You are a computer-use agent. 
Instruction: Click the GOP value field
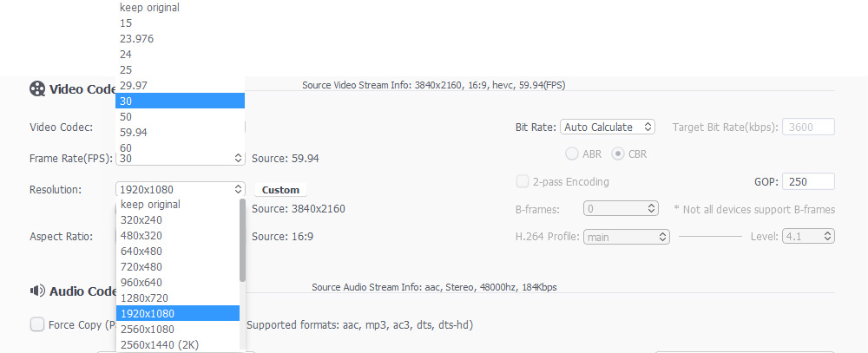coord(808,181)
